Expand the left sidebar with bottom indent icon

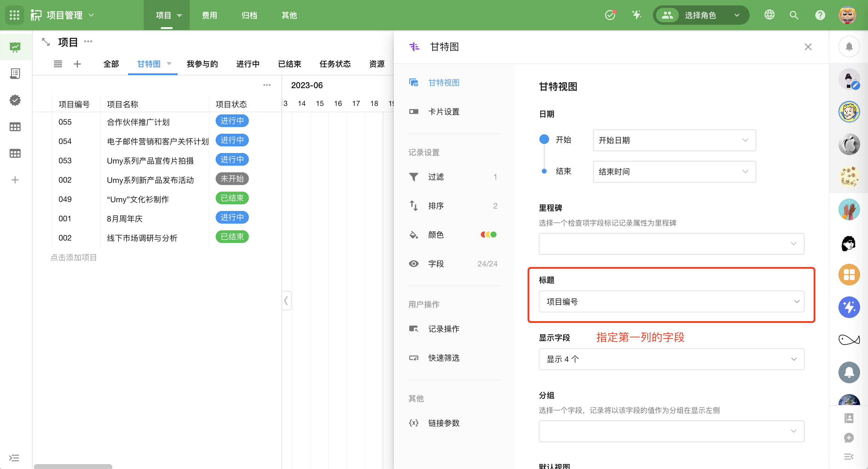coord(14,458)
